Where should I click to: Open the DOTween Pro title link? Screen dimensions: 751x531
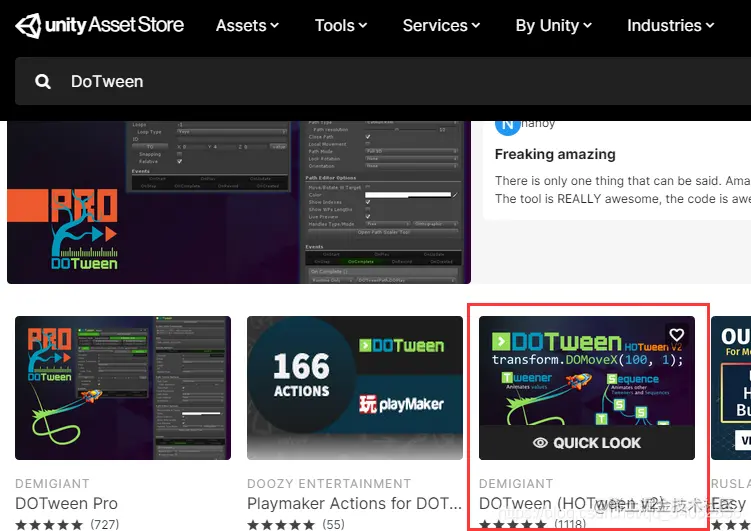tap(67, 503)
